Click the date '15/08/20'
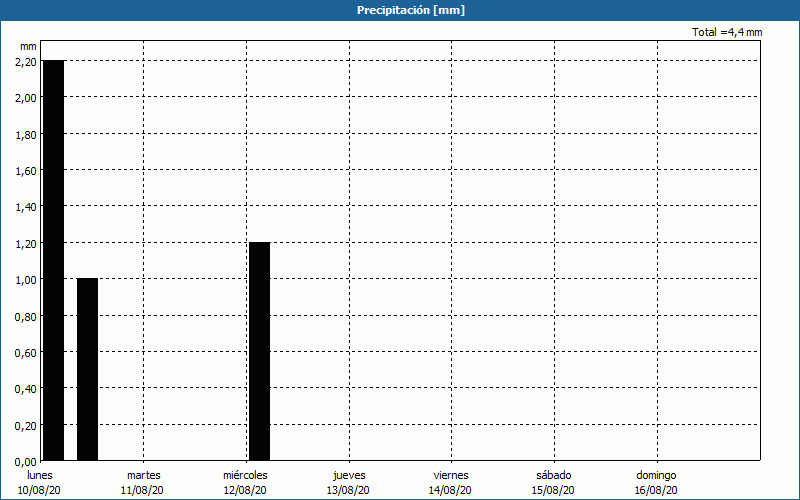The width and height of the screenshot is (800, 500). [553, 490]
